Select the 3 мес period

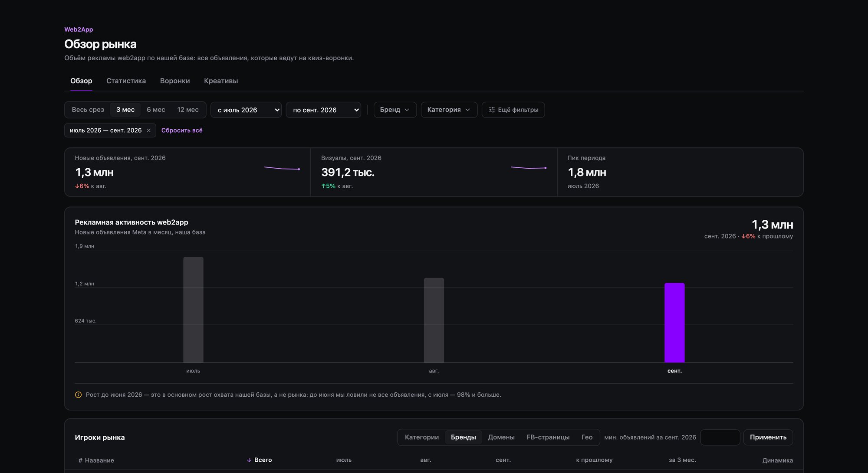[125, 110]
